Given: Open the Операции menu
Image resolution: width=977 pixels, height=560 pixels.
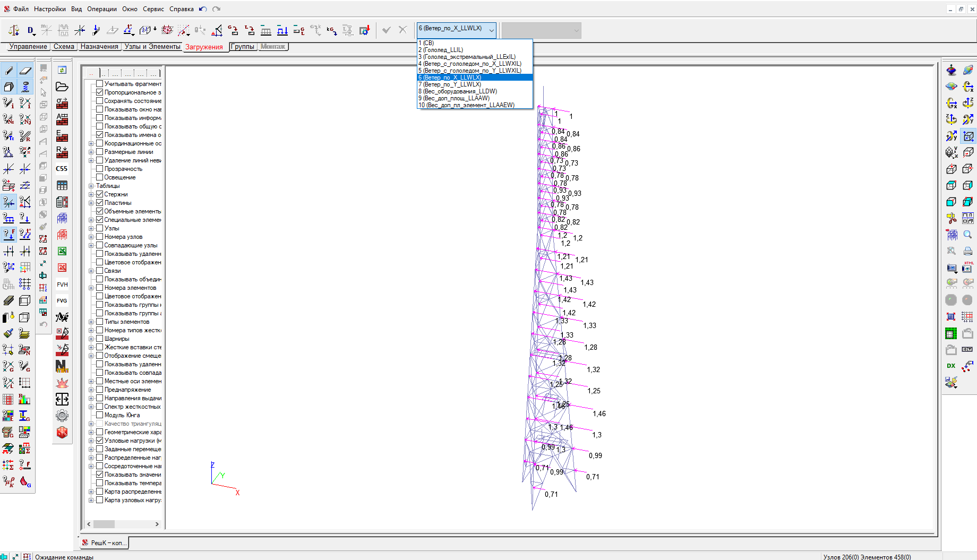Looking at the screenshot, I should tap(101, 9).
